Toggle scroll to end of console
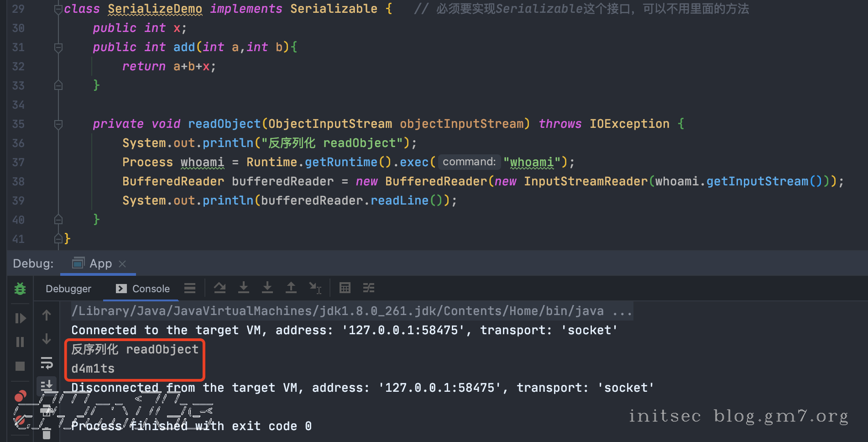Screen dimensions: 868x442 click(47, 386)
